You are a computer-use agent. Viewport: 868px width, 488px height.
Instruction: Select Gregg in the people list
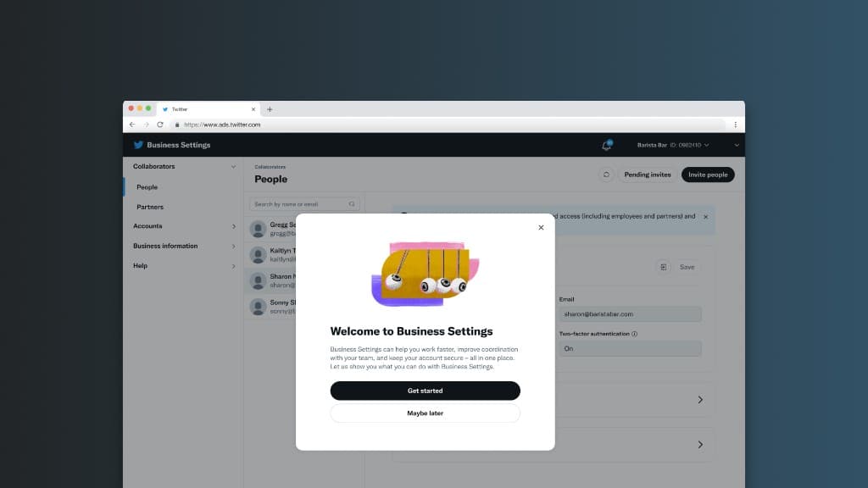tap(272, 229)
